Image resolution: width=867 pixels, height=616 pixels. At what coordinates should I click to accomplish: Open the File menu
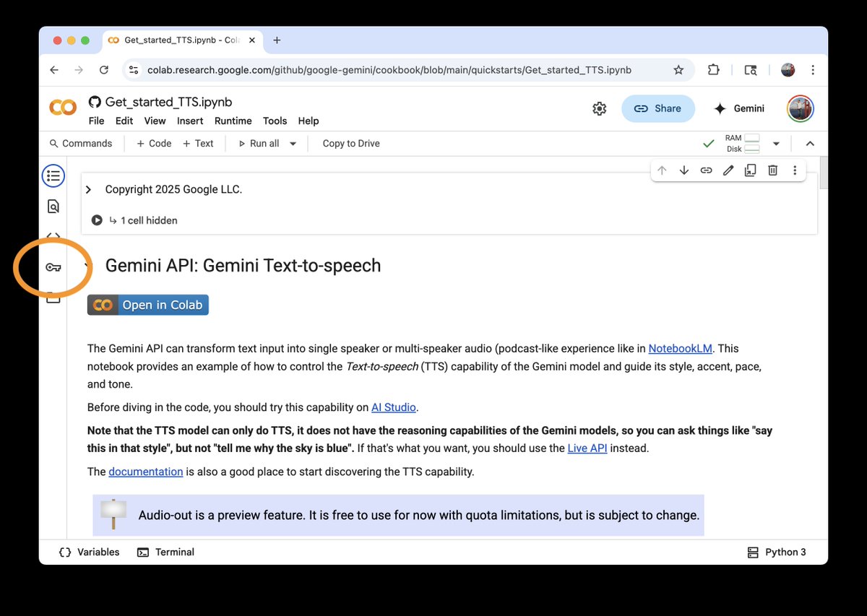(x=96, y=121)
